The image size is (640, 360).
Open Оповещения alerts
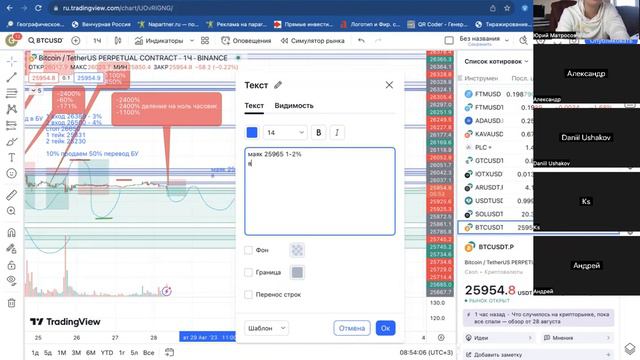click(246, 40)
